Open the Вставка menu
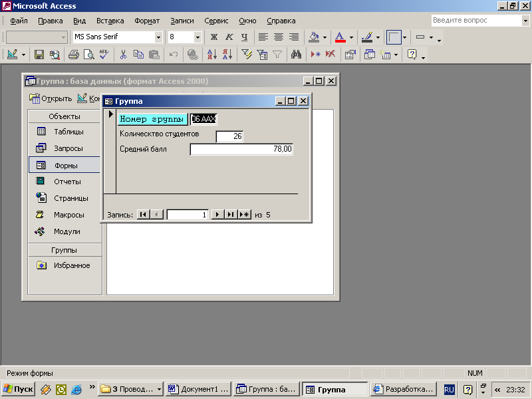This screenshot has height=399, width=532. click(110, 21)
